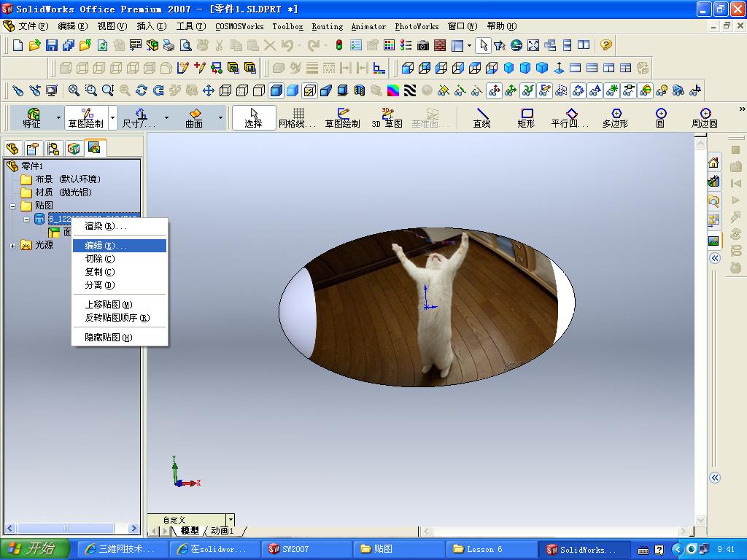Select the Polygon sketch tool
Image resolution: width=747 pixels, height=560 pixels.
[x=616, y=117]
